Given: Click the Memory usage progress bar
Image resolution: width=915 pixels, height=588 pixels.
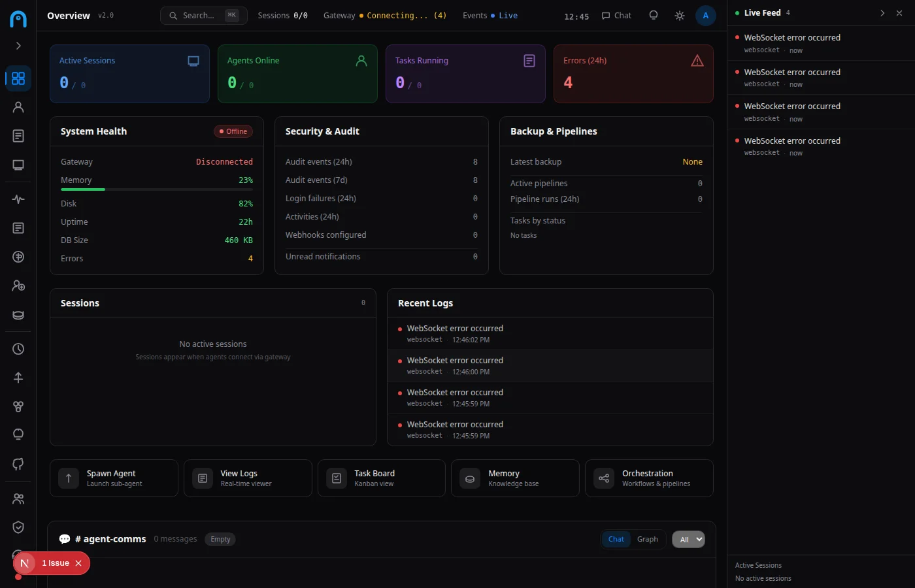Looking at the screenshot, I should 157,189.
